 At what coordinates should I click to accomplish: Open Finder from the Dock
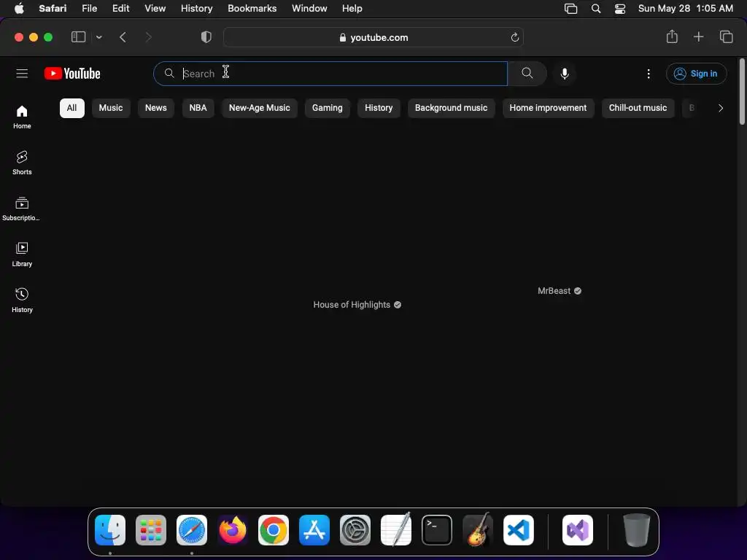pyautogui.click(x=110, y=530)
